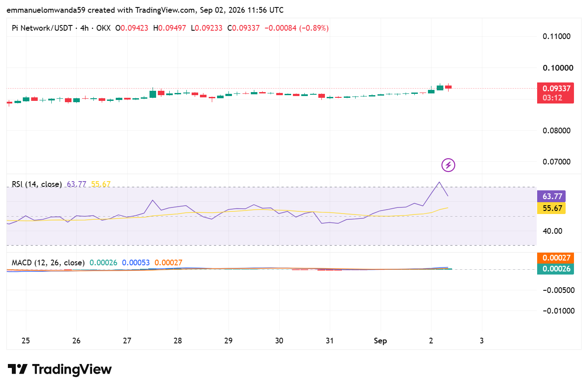Click the MACD legend value 0.00053 in blue
This screenshot has width=588, height=389.
[x=136, y=263]
